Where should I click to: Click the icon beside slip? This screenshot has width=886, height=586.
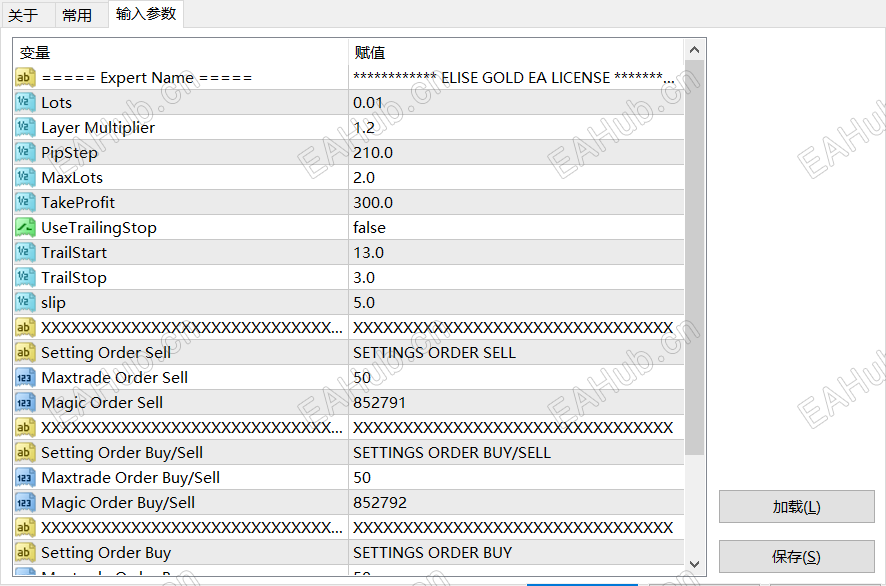click(25, 302)
